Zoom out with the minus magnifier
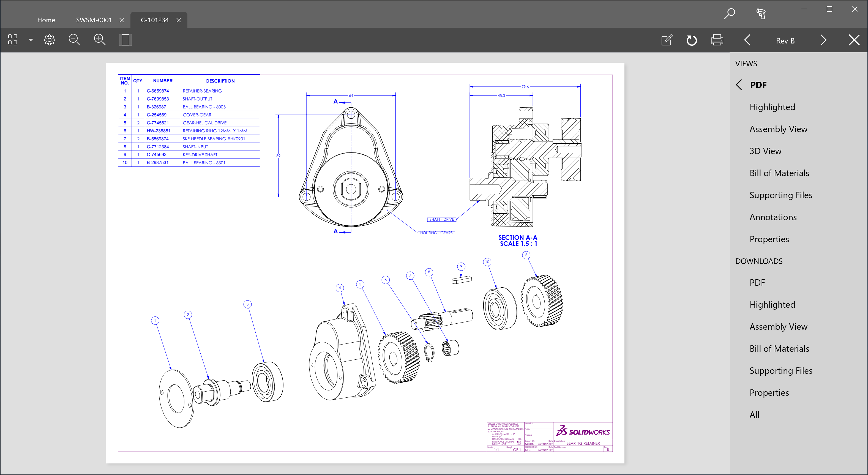Viewport: 868px width, 475px height. (x=74, y=40)
